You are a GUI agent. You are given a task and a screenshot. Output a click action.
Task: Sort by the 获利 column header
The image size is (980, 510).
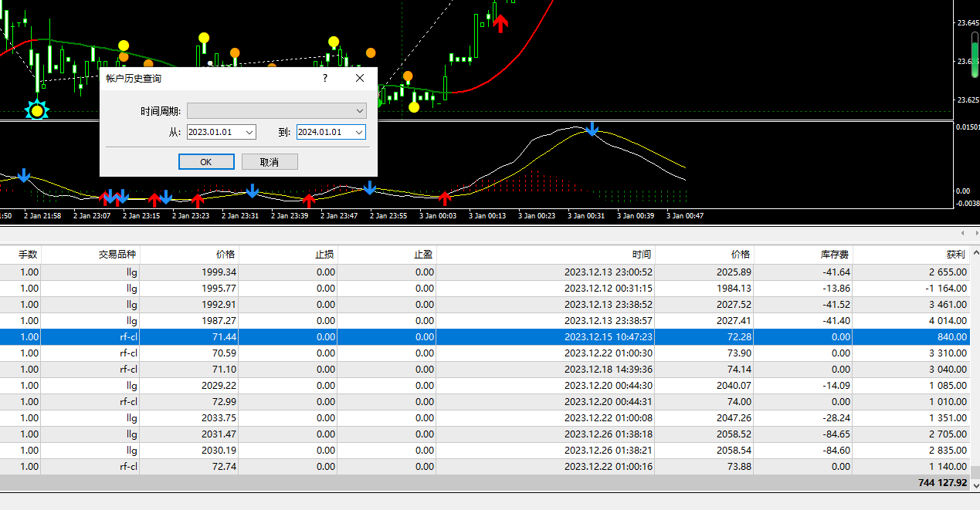tap(911, 255)
